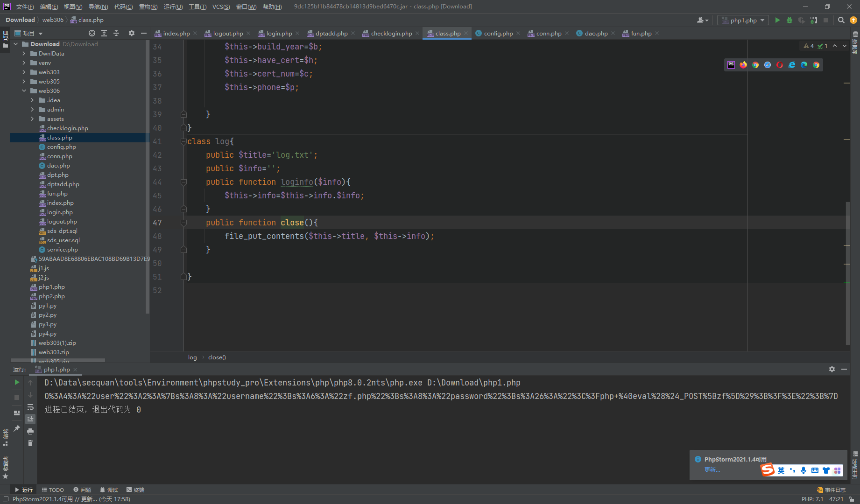860x504 pixels.
Task: Fold the loginfo function in gutter
Action: click(183, 182)
